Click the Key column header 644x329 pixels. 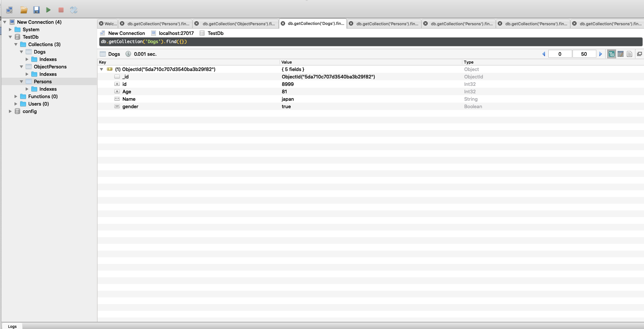[188, 62]
